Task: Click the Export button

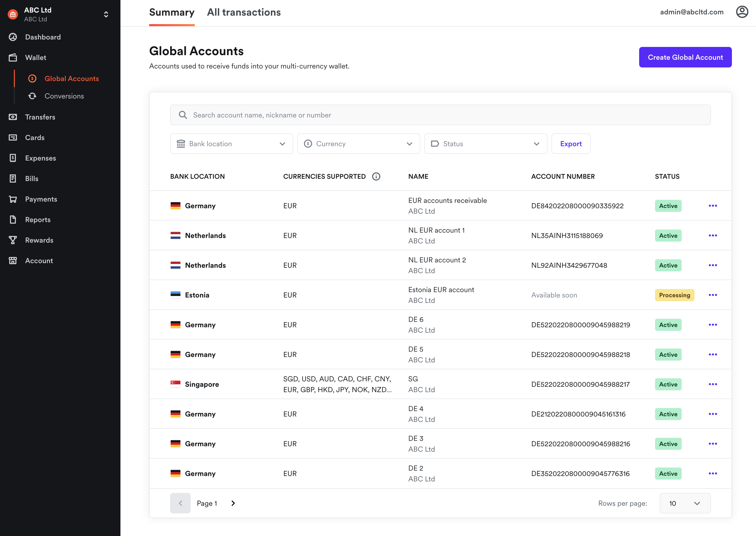Action: (571, 144)
